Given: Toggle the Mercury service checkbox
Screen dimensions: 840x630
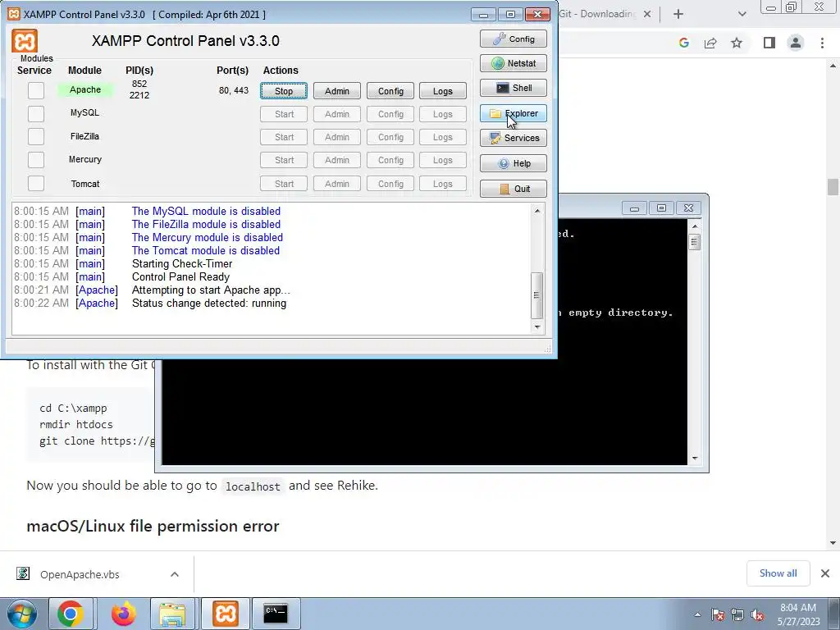Looking at the screenshot, I should pyautogui.click(x=36, y=160).
